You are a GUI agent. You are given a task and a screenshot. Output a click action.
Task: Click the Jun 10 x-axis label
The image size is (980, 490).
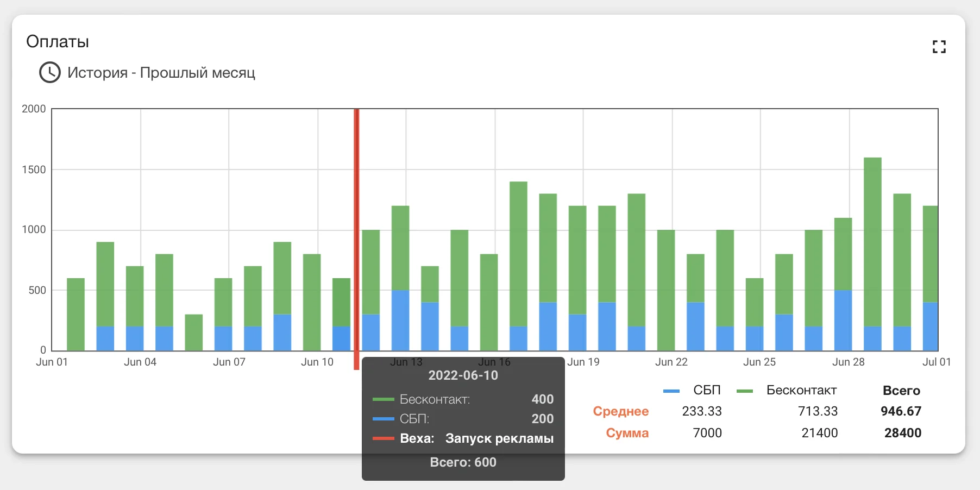point(317,362)
